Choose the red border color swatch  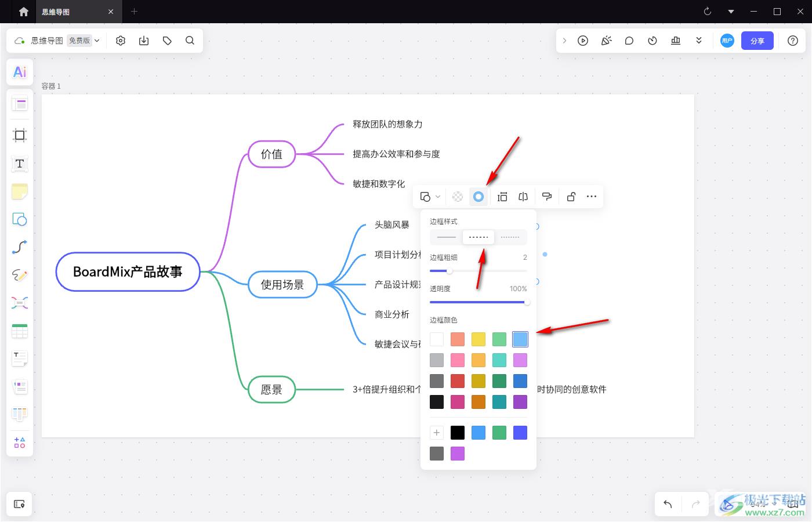[458, 381]
